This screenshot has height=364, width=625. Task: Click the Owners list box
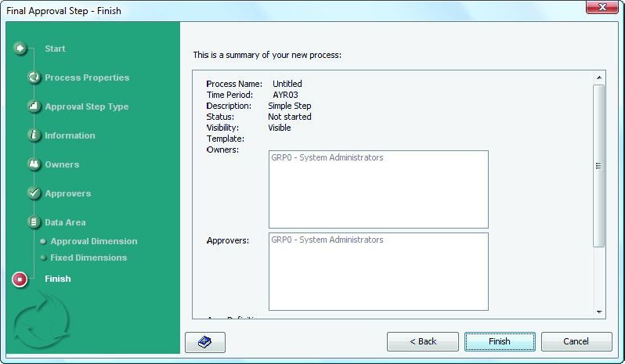click(378, 189)
